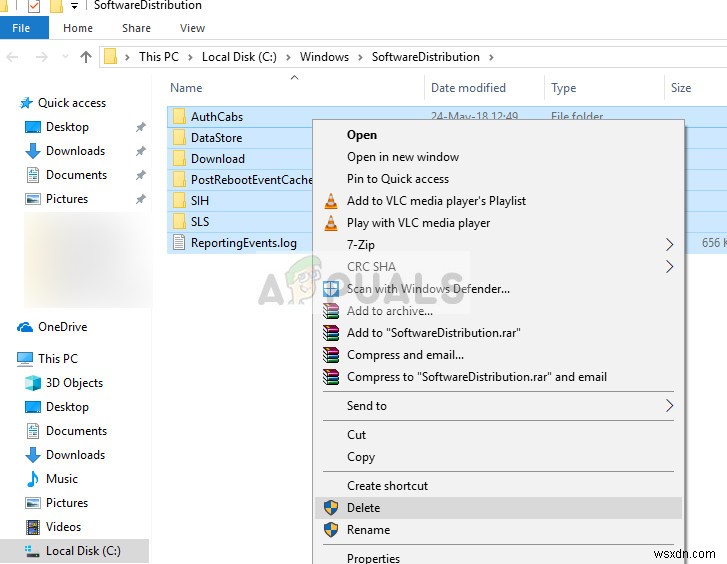Select Open in new window
This screenshot has height=564, width=727.
[x=498, y=157]
